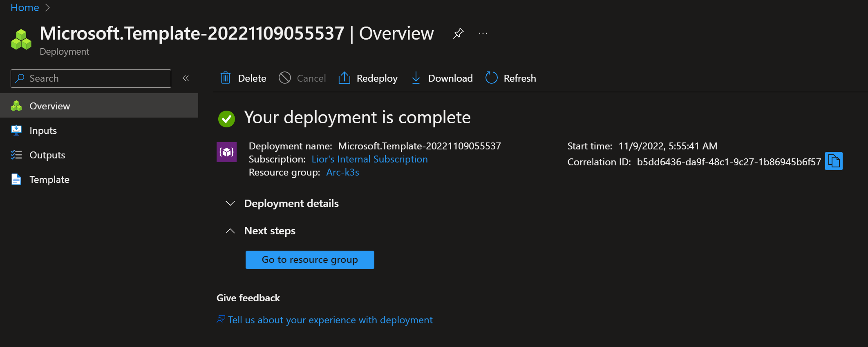Click the Delete trash can icon
The width and height of the screenshot is (868, 347).
[226, 78]
